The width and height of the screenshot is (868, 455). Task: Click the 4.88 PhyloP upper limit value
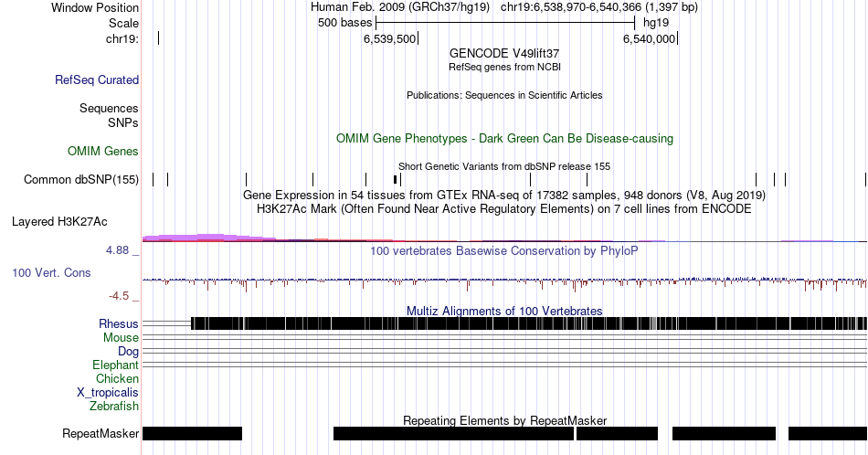click(117, 250)
